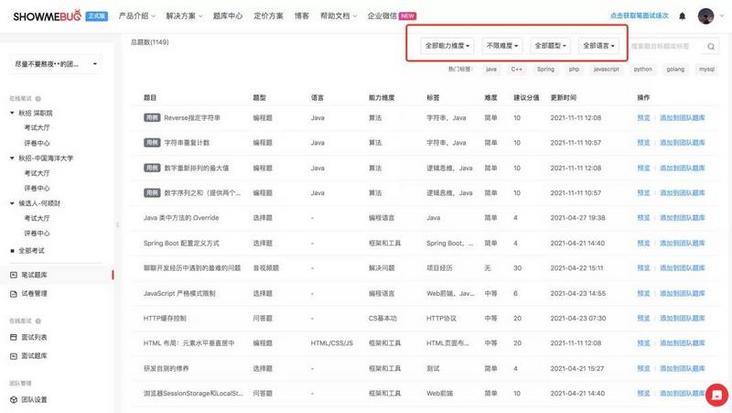
Task: Click the HTML 布局 question title
Action: (189, 343)
